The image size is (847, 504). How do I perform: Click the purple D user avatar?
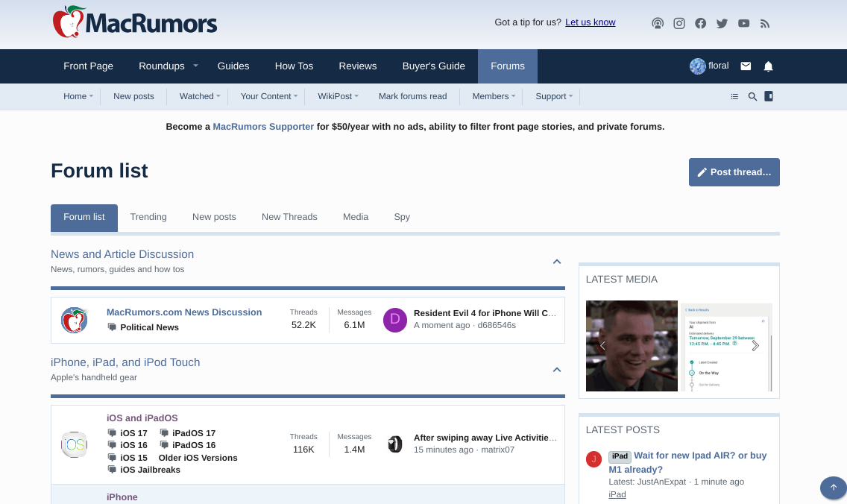pos(395,320)
